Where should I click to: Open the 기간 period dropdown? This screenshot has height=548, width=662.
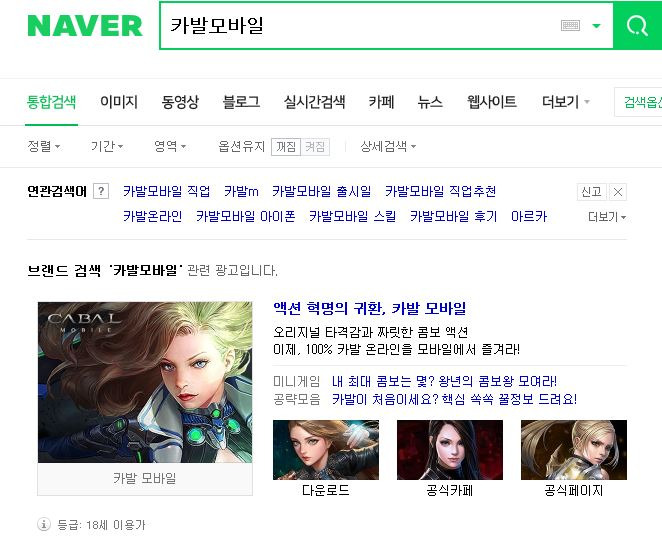coord(107,146)
